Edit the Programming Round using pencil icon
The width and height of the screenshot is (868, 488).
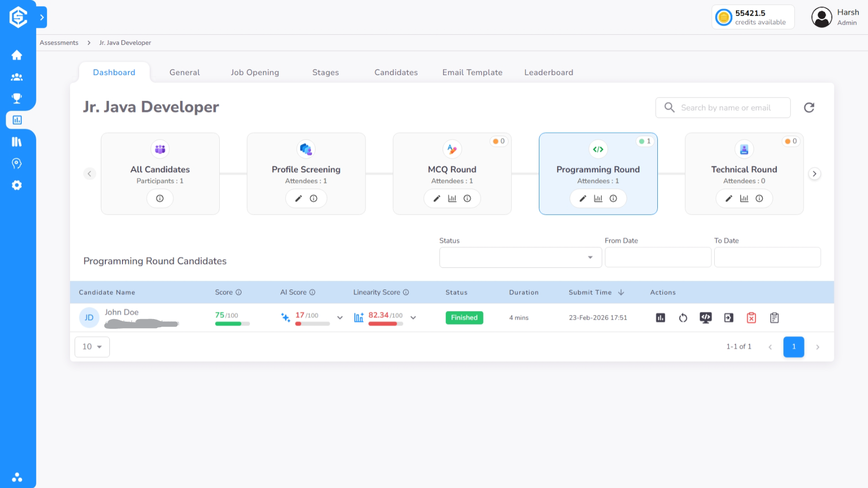pos(582,198)
